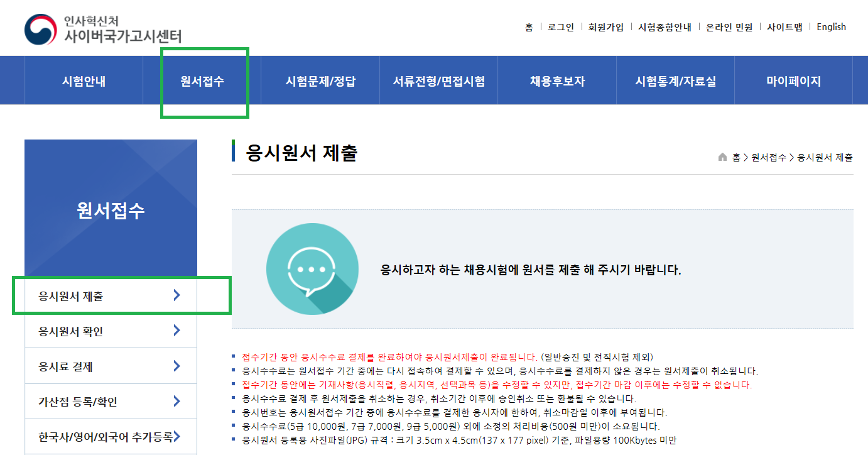868x455 pixels.
Task: Open the 시험문제/정답 menu
Action: point(320,81)
